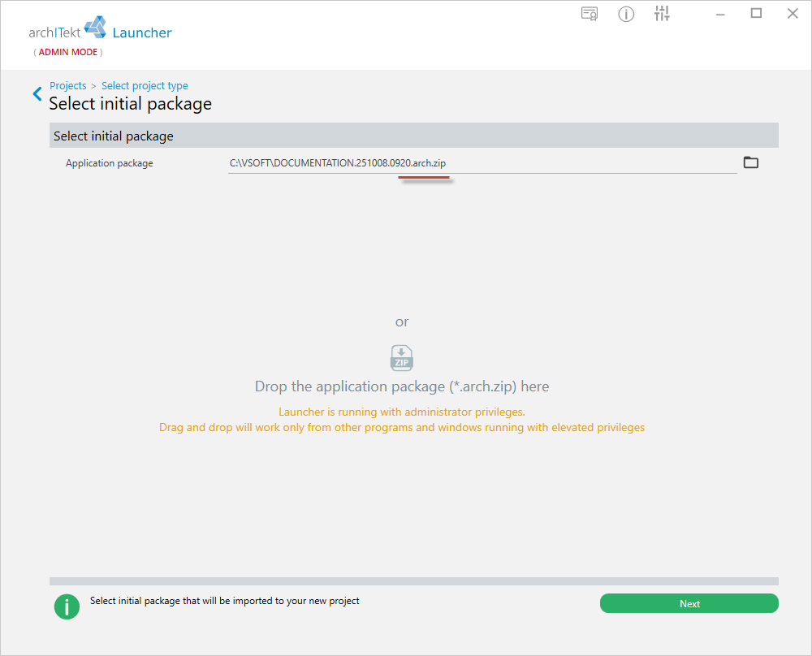This screenshot has width=812, height=656.
Task: Maximize the Launcher window
Action: tap(756, 14)
